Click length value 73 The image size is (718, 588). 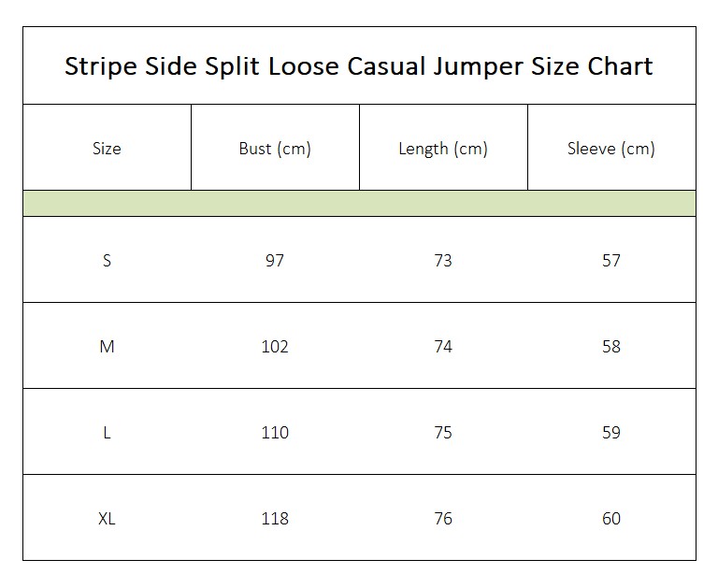(443, 260)
